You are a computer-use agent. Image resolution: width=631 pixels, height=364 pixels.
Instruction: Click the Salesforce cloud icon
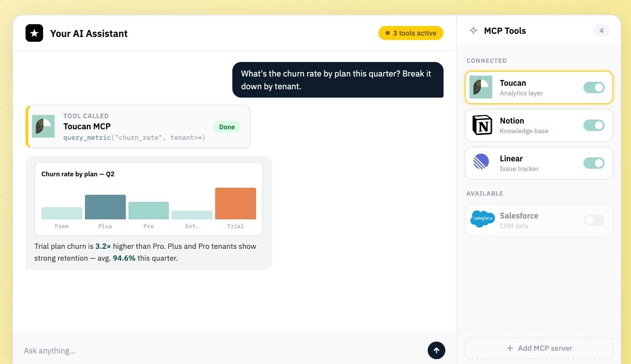(483, 218)
